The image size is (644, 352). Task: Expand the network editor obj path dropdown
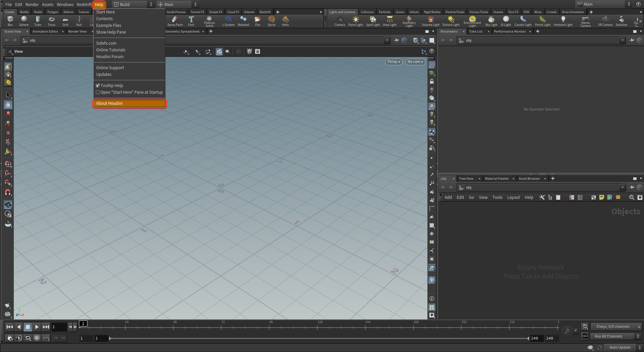[x=622, y=187]
